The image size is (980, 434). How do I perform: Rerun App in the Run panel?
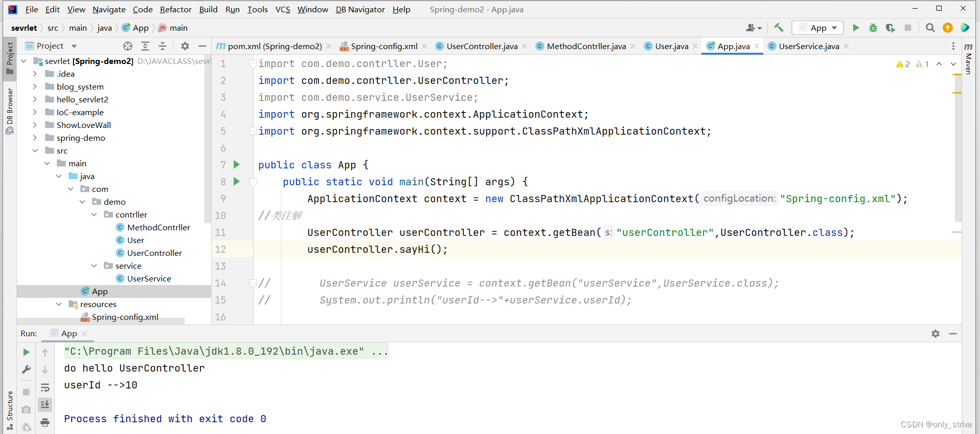(26, 352)
